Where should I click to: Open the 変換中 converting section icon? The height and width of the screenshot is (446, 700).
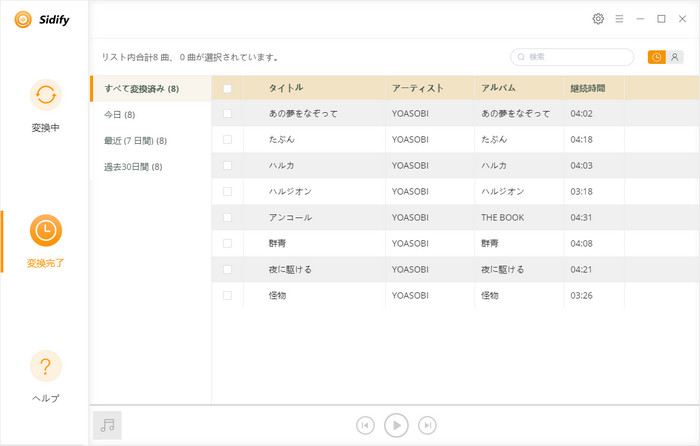[x=46, y=95]
